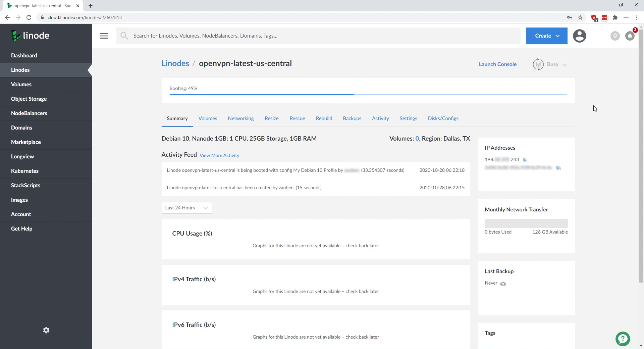Switch to the Disks/Configs tab
Viewport: 644px width, 349px height.
443,118
